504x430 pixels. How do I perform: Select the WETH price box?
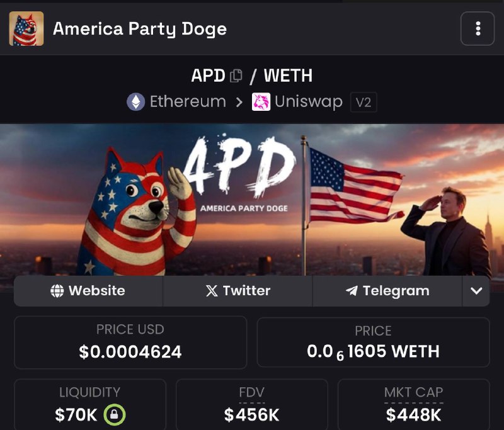[373, 342]
